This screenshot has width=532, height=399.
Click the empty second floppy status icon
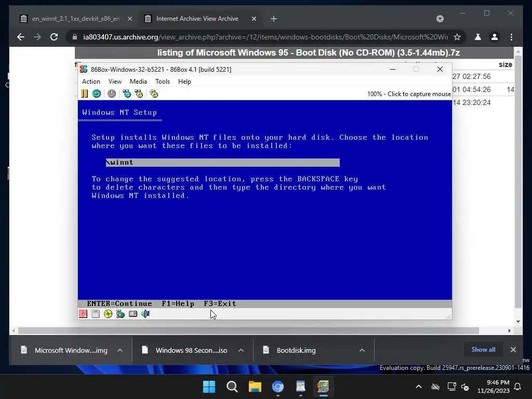[x=96, y=314]
